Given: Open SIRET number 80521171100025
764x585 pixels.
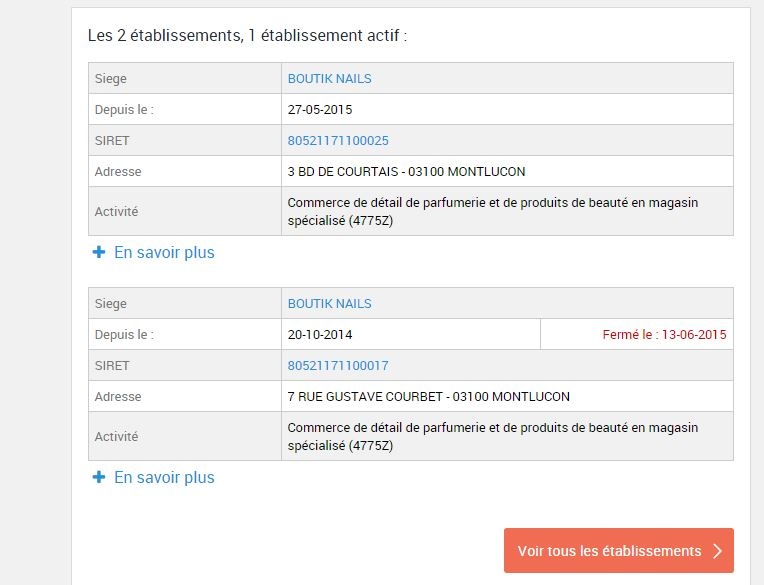Looking at the screenshot, I should pos(338,141).
